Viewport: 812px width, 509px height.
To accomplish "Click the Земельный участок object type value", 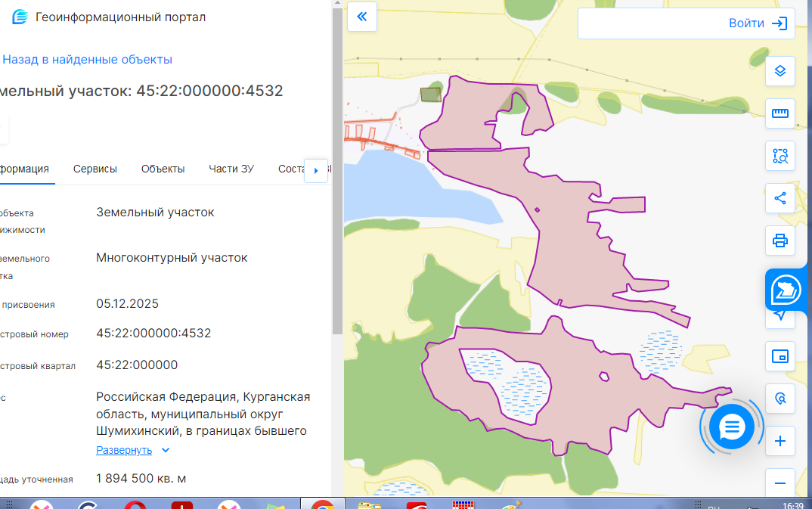I will coord(155,212).
